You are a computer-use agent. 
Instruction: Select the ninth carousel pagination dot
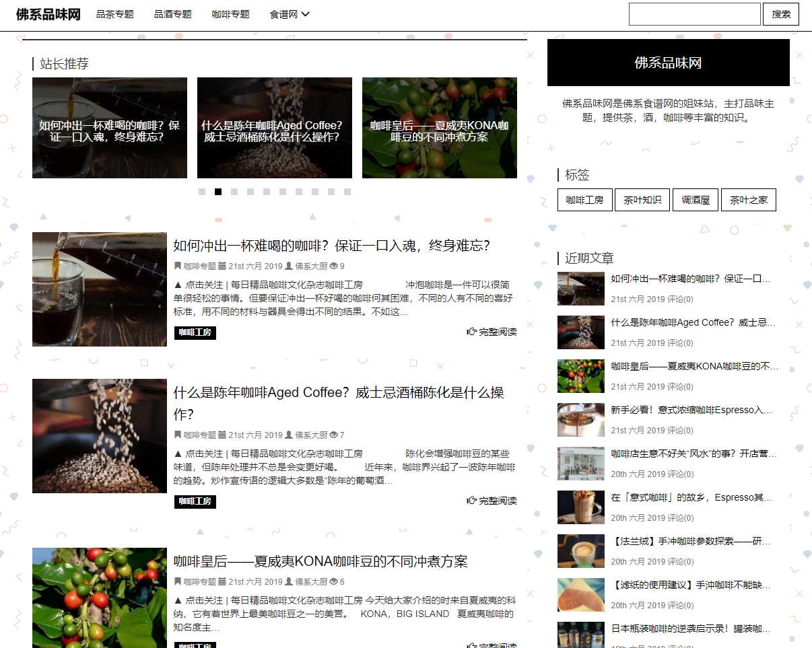tap(331, 192)
